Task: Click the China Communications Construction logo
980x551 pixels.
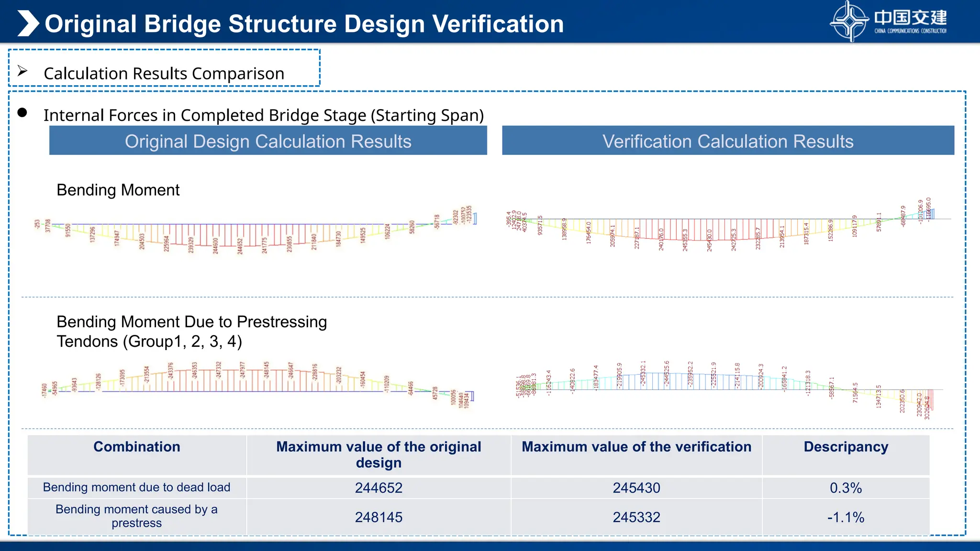Action: pyautogui.click(x=889, y=21)
